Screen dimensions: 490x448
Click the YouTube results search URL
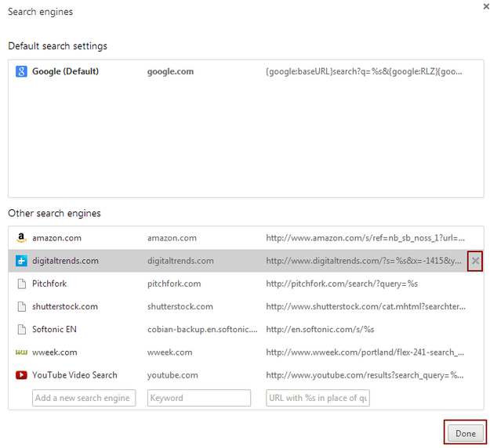coord(365,375)
